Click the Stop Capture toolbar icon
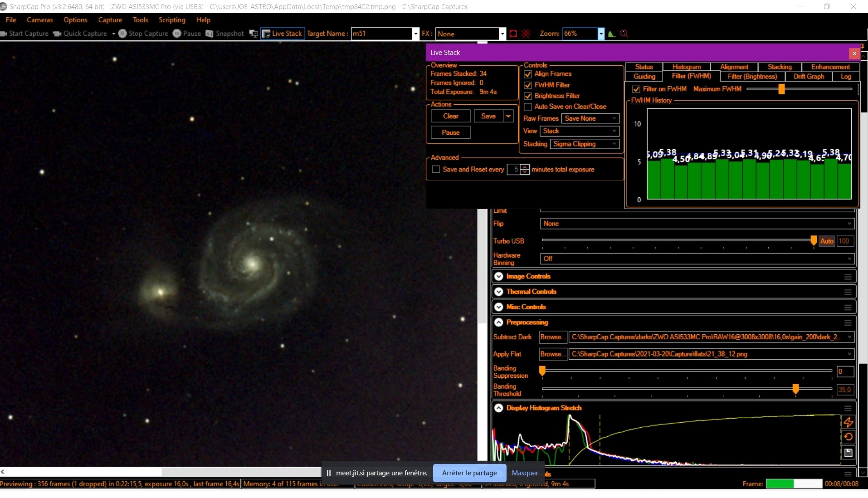This screenshot has height=498, width=868. coord(122,34)
